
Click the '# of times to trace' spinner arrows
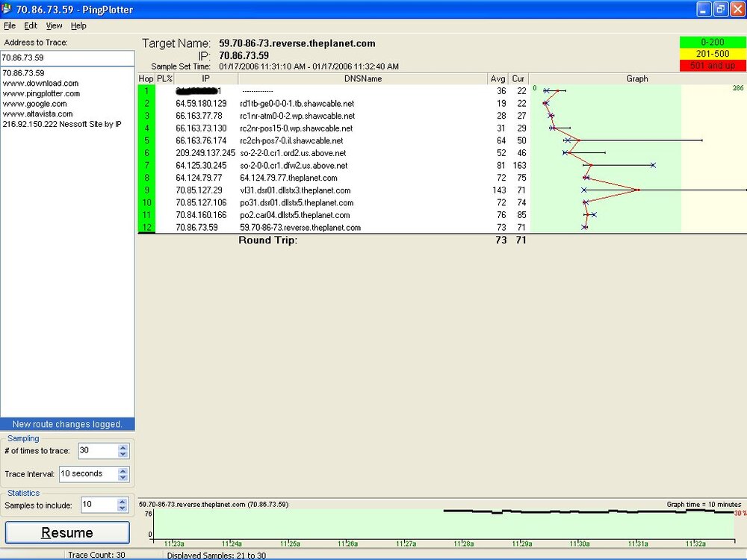tap(123, 451)
